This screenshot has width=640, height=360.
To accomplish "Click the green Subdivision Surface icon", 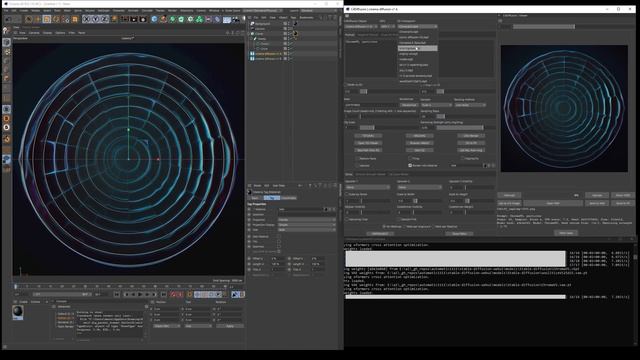I will (x=173, y=19).
